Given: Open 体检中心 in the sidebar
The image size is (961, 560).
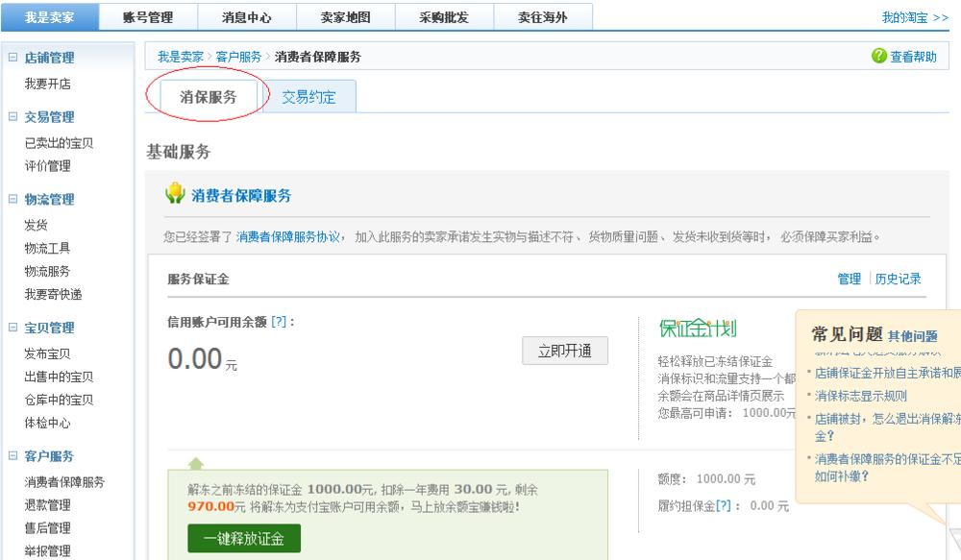Looking at the screenshot, I should 48,423.
